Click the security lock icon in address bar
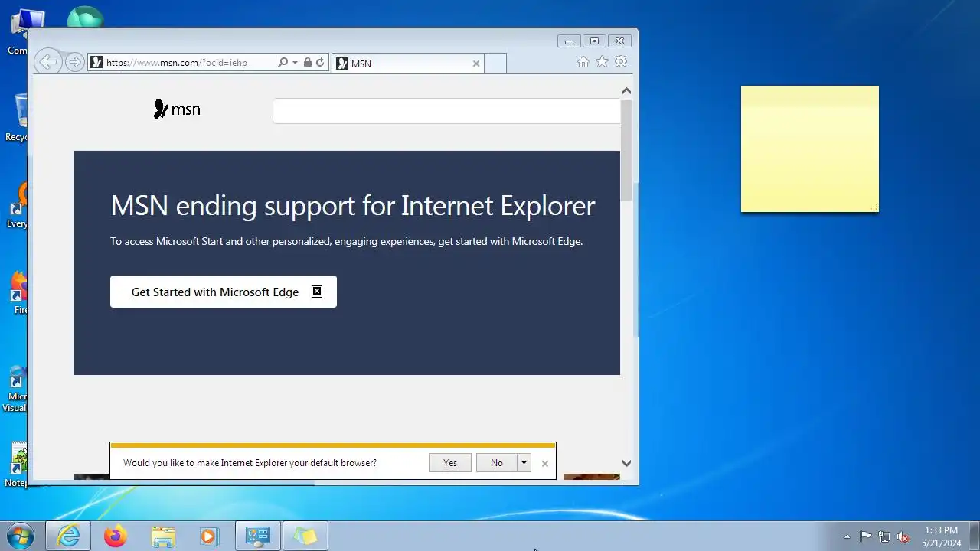 tap(307, 63)
